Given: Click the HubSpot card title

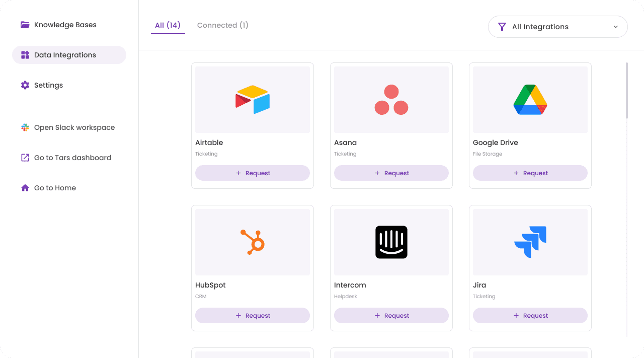Looking at the screenshot, I should tap(210, 285).
